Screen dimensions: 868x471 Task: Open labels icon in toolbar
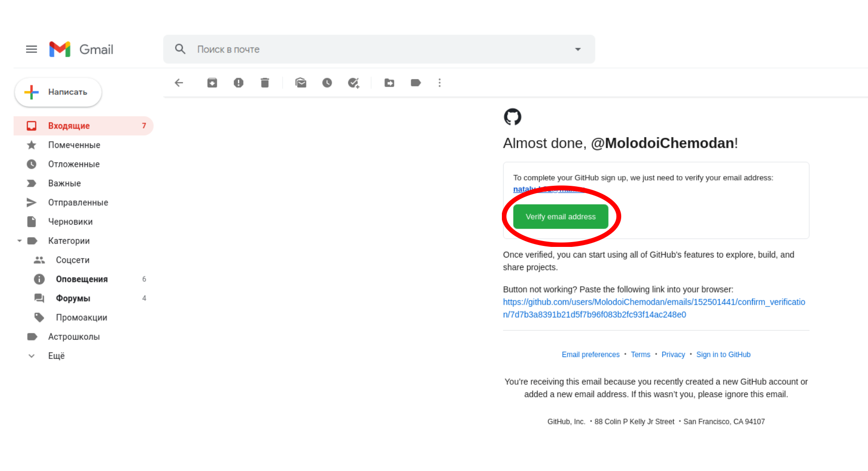pos(416,83)
